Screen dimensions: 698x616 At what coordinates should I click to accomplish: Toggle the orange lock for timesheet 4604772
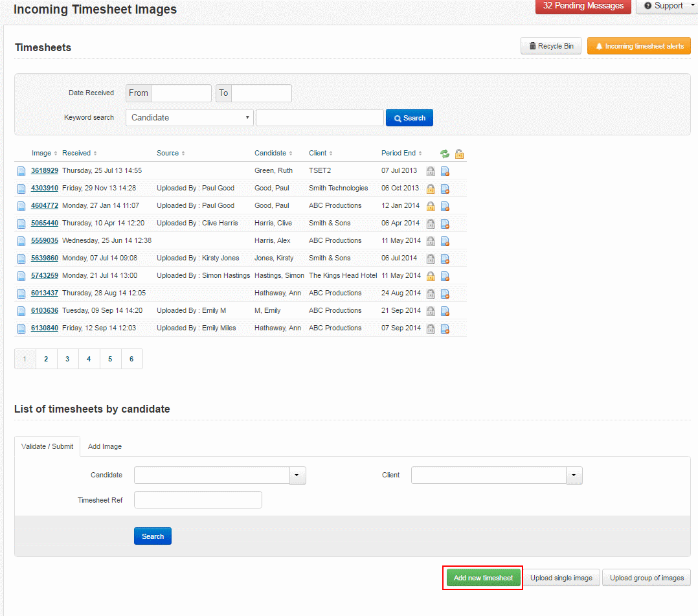tap(431, 206)
